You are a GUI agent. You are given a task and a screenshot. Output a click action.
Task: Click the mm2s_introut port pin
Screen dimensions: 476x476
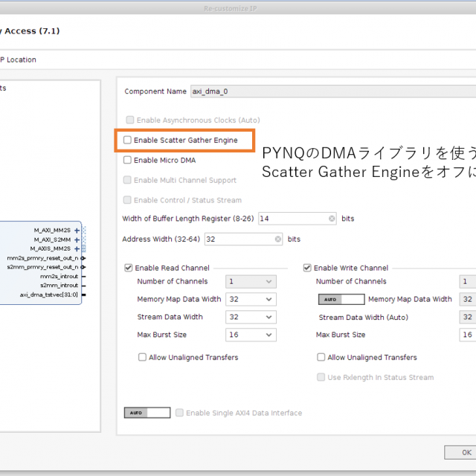[x=83, y=276]
